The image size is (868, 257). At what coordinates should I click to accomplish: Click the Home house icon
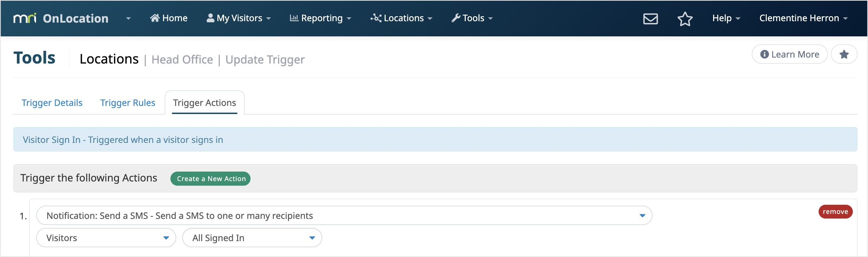point(155,18)
